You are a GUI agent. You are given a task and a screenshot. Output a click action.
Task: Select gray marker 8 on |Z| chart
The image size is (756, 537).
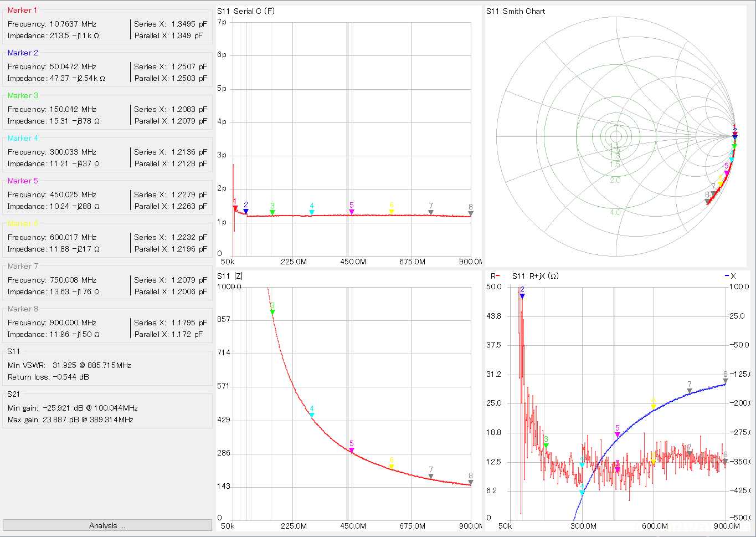tap(471, 482)
